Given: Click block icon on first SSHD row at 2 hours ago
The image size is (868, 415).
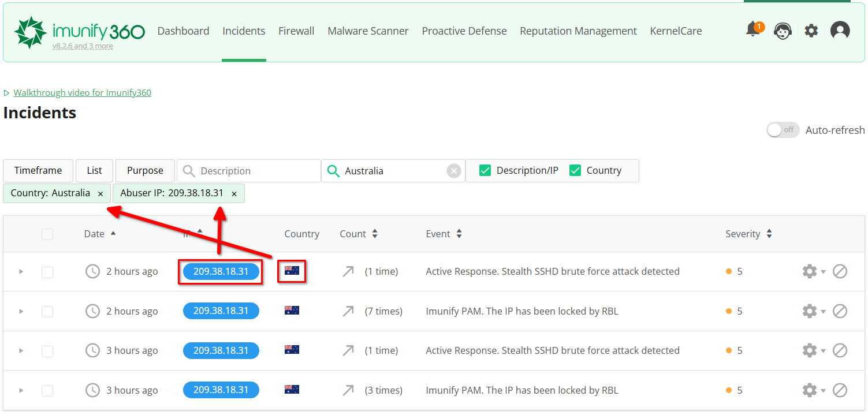Looking at the screenshot, I should [x=840, y=271].
